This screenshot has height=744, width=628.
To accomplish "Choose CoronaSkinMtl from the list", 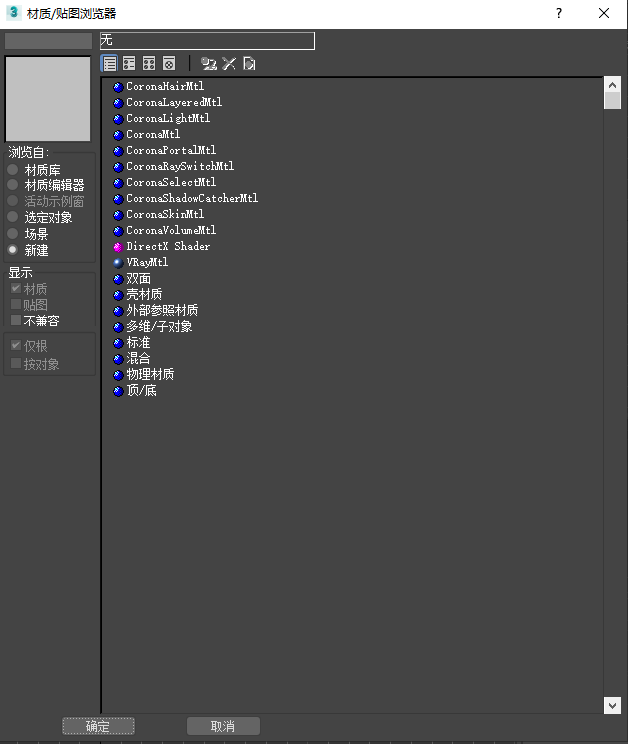I will point(165,214).
